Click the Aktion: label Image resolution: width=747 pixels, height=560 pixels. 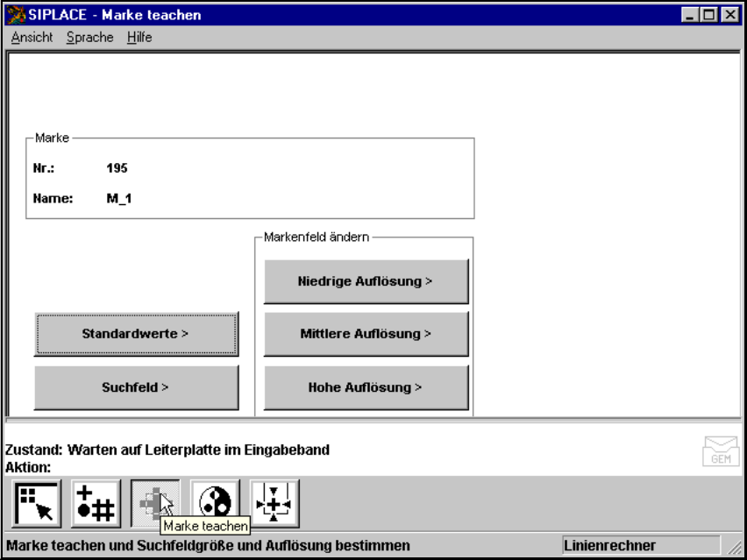(x=28, y=467)
